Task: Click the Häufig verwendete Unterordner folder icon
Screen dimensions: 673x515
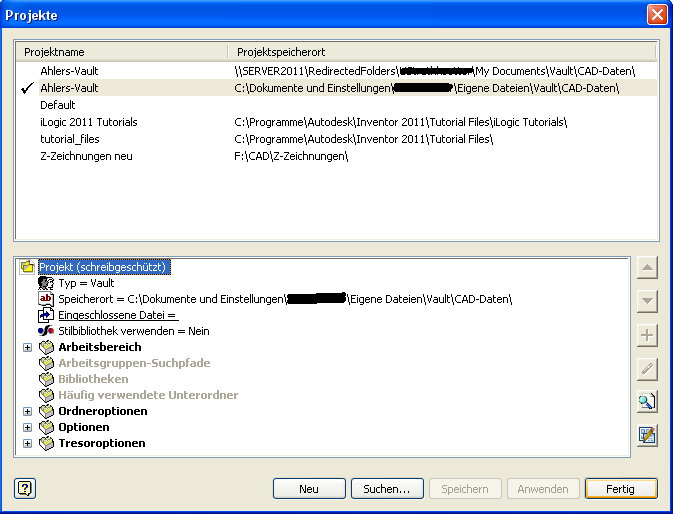Action: tap(46, 395)
